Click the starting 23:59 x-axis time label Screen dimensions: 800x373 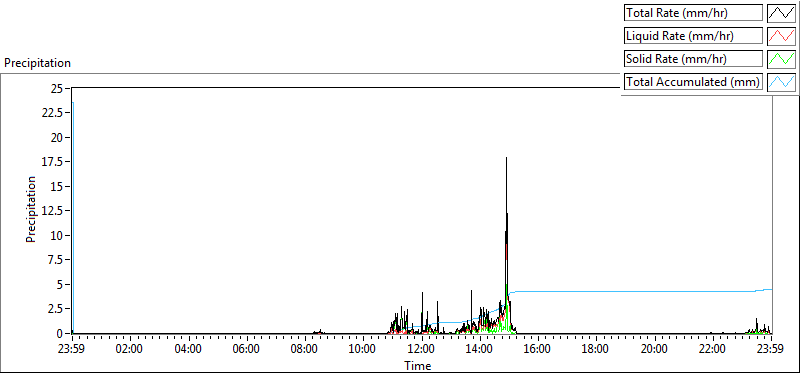click(x=72, y=350)
